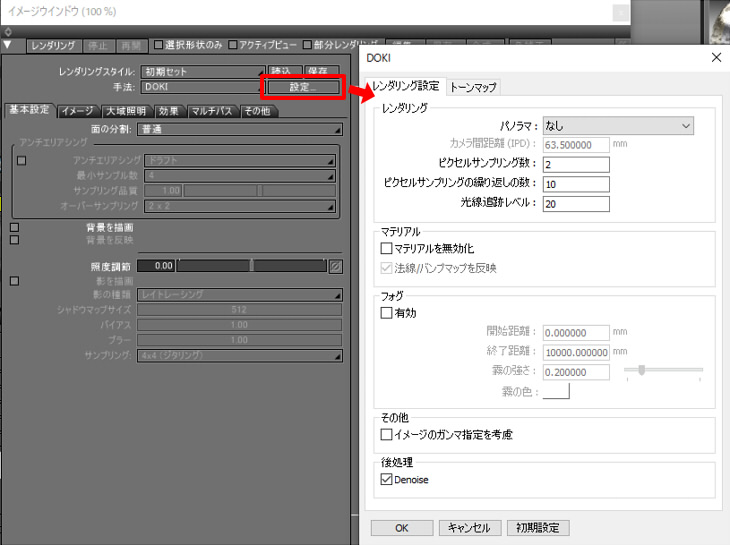Collapse the render options disclosure triangle
Image resolution: width=730 pixels, height=545 pixels.
point(7,45)
